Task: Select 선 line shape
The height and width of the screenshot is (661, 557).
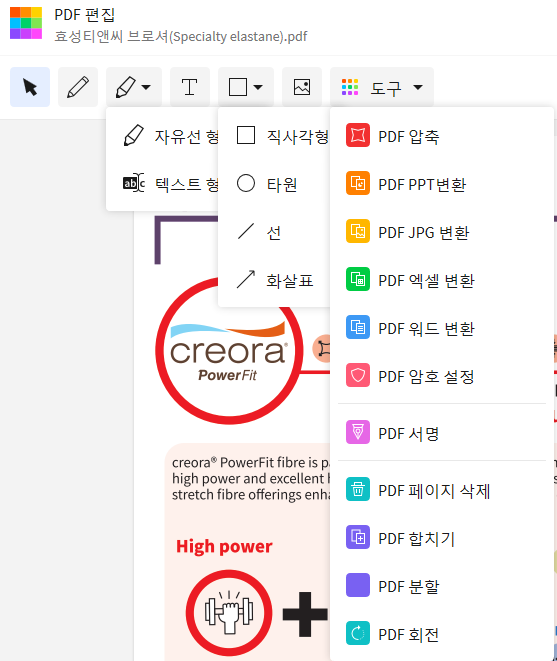Action: [274, 232]
